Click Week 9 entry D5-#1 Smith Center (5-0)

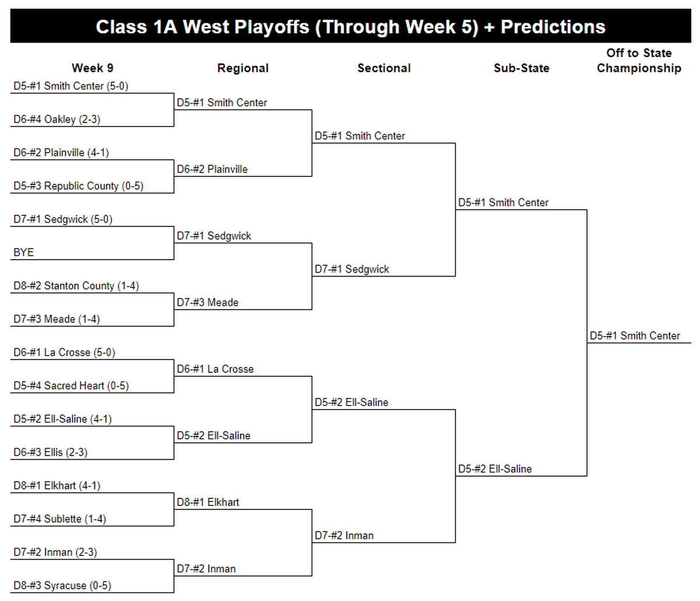pyautogui.click(x=71, y=86)
